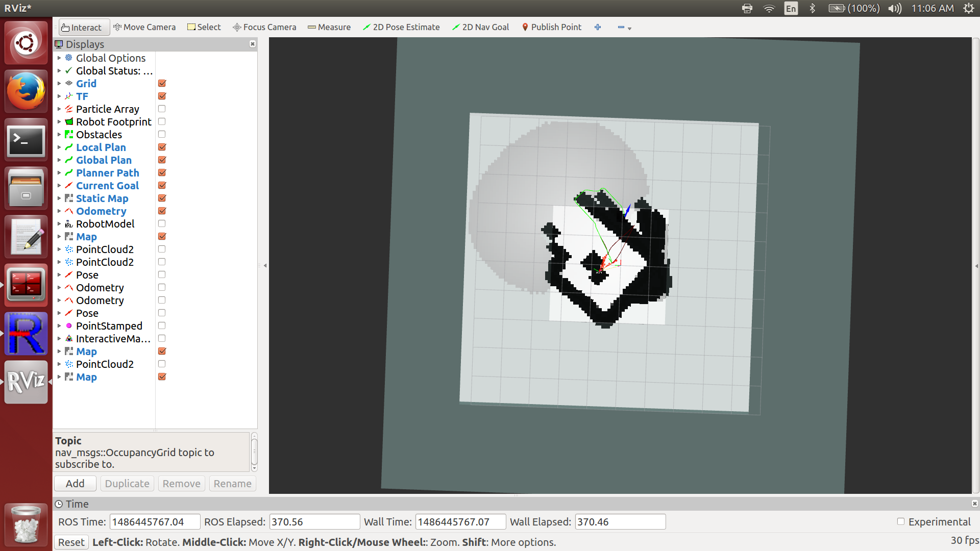Open Terminator multi-terminal dock icon
Viewport: 980px width, 551px height.
pos(26,285)
